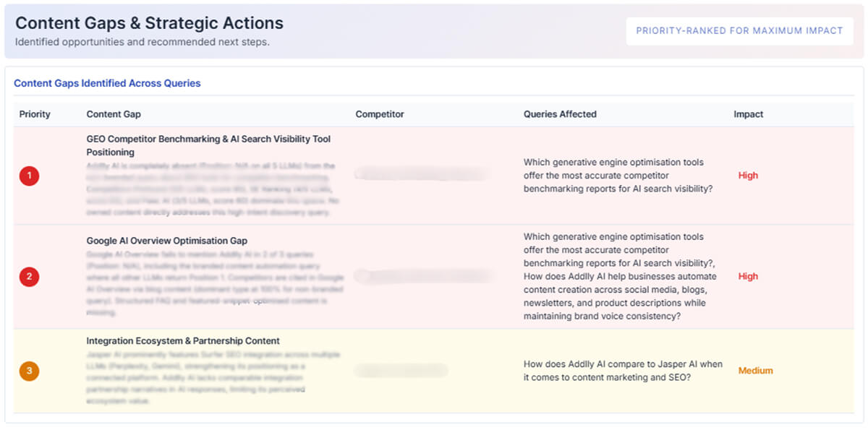Screen dimensions: 868x430
Task: Click blurred competitor cell in priority 1 row
Action: click(421, 174)
